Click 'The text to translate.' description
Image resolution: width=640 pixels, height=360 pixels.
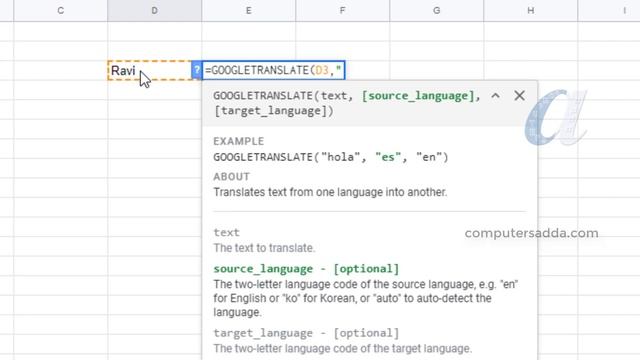[264, 248]
